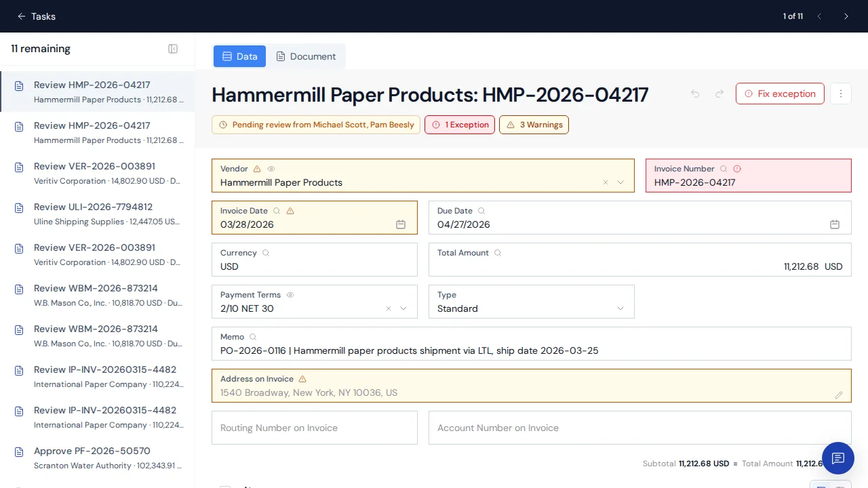Click the Total Amount search icon

pos(498,253)
